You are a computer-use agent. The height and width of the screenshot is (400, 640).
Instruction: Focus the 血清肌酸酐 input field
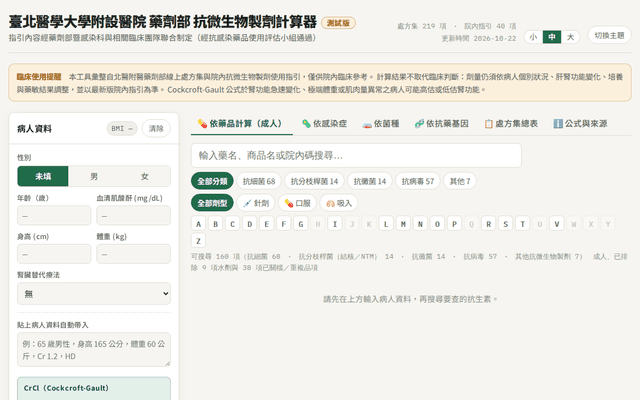133,215
